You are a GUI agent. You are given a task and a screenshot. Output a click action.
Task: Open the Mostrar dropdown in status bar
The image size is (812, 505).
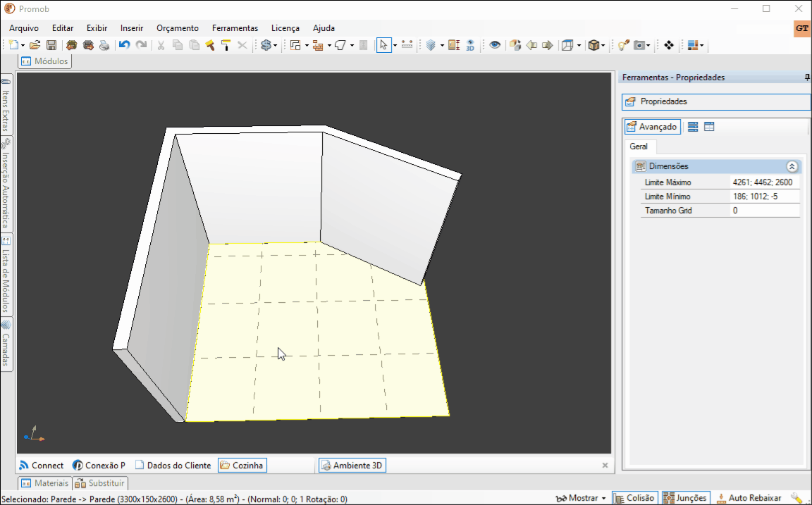point(581,498)
